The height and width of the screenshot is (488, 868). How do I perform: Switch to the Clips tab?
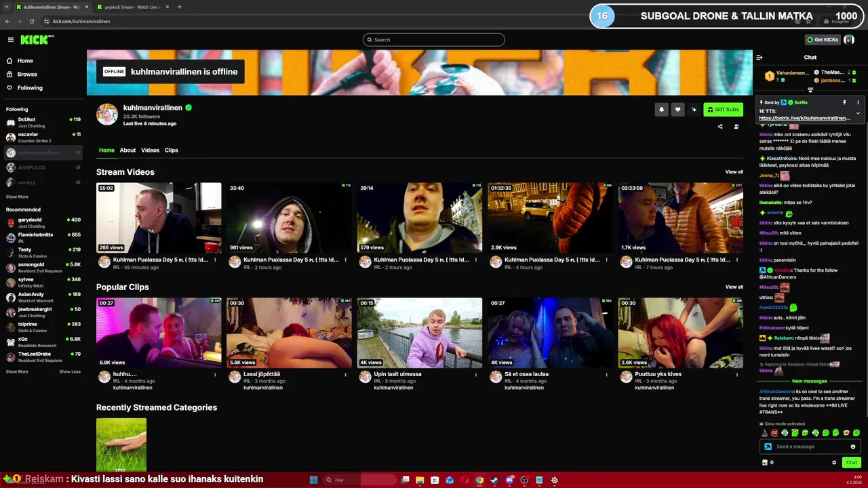[x=171, y=150]
